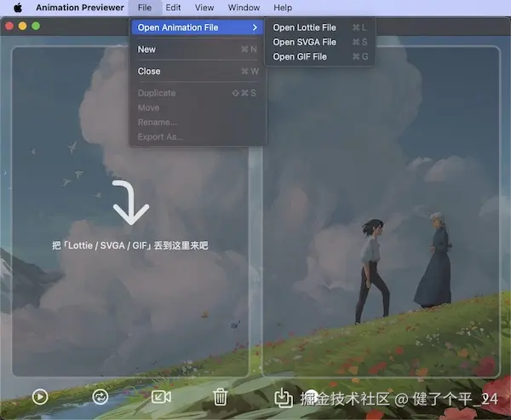Open the Edit menu
The width and height of the screenshot is (511, 420).
pos(173,8)
